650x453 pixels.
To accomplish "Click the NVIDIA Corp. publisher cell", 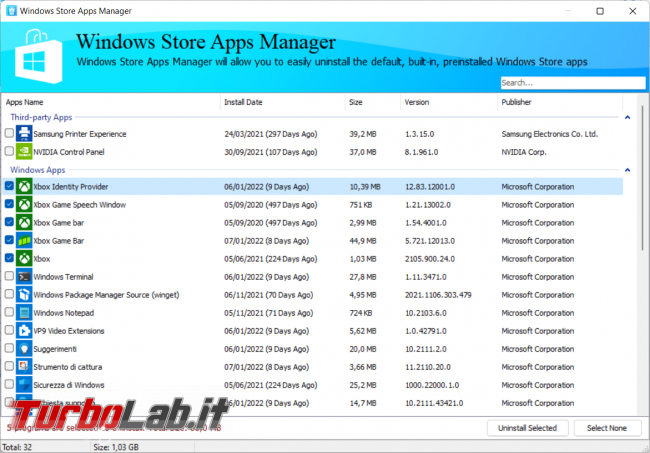I will [524, 152].
